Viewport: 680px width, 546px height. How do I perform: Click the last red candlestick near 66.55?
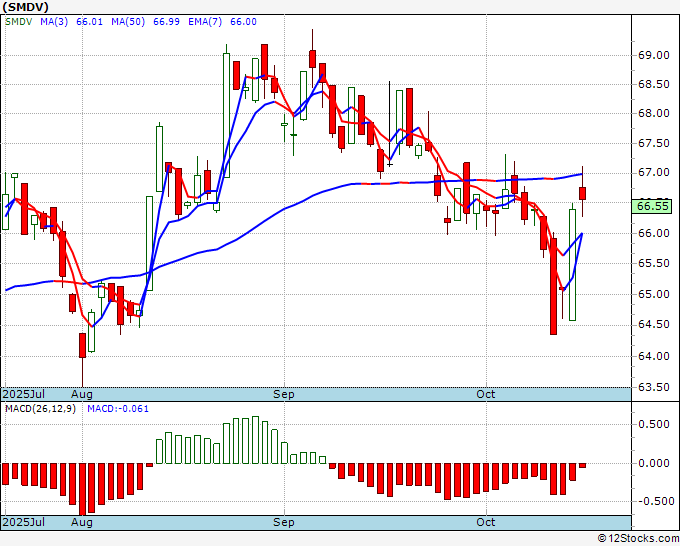pyautogui.click(x=582, y=193)
